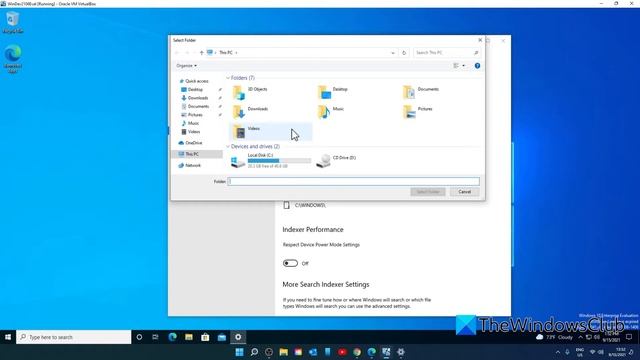Image resolution: width=640 pixels, height=360 pixels.
Task: Click the Cancel button
Action: [464, 192]
